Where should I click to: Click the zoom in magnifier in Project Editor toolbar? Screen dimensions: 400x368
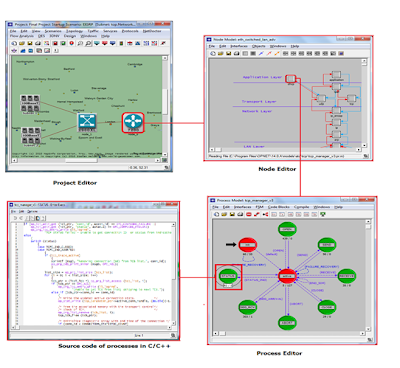(80, 43)
